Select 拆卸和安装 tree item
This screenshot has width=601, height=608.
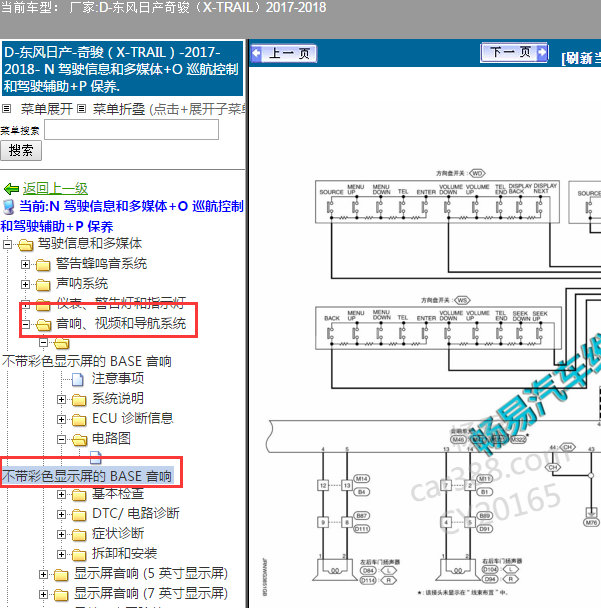(124, 553)
